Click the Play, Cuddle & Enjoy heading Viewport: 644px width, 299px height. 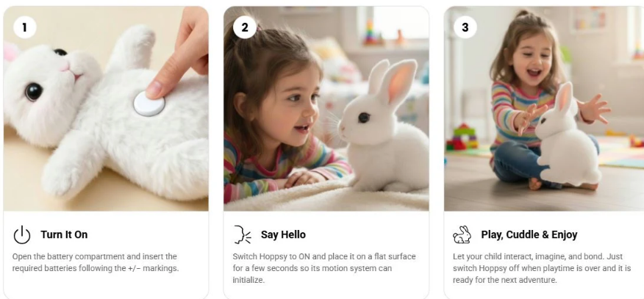click(x=529, y=234)
